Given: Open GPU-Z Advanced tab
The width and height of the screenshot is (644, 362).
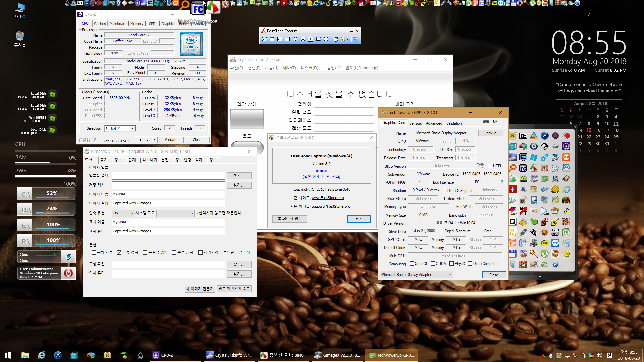Looking at the screenshot, I should click(434, 123).
